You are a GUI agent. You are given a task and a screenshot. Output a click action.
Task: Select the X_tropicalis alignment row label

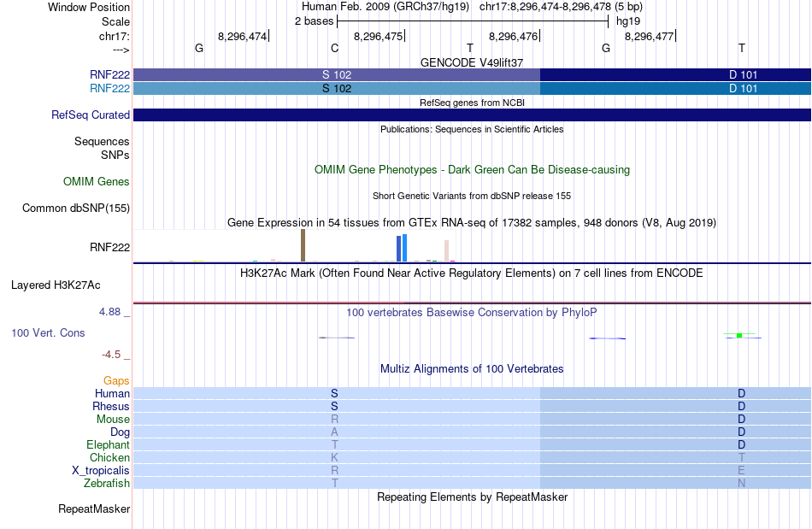[101, 470]
